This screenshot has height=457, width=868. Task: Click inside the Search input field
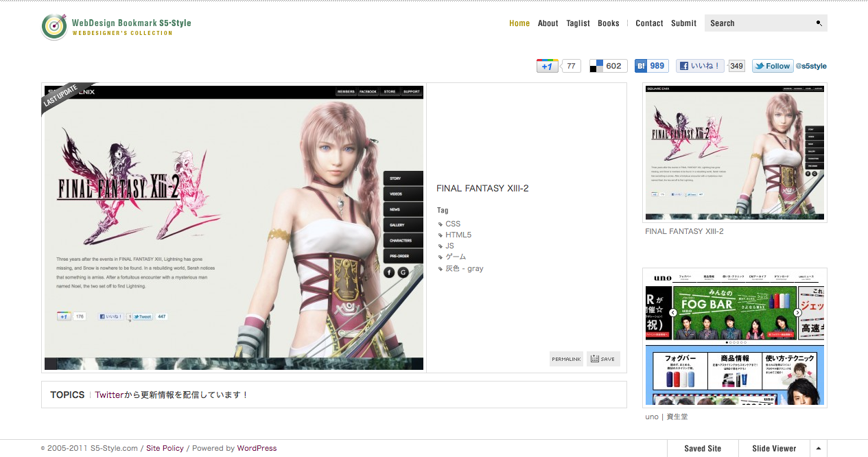[755, 23]
